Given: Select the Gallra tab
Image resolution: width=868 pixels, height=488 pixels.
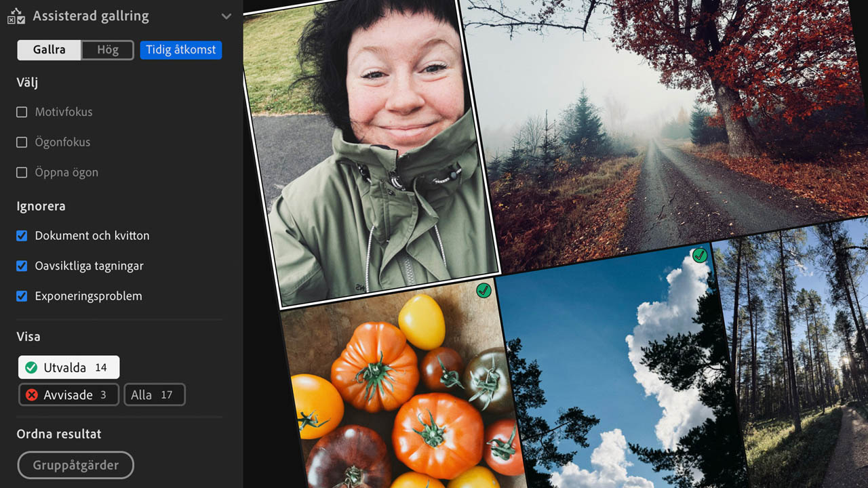Looking at the screenshot, I should (x=50, y=49).
